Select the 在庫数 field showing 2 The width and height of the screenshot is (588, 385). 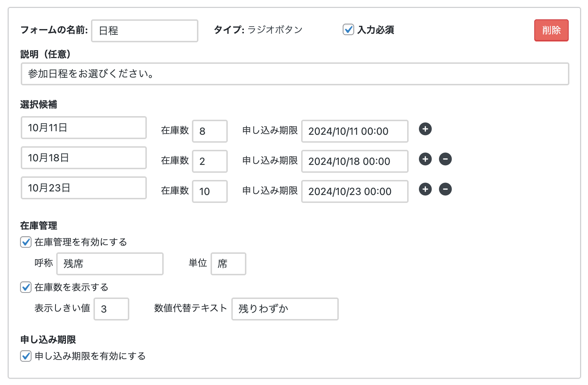[x=209, y=161]
